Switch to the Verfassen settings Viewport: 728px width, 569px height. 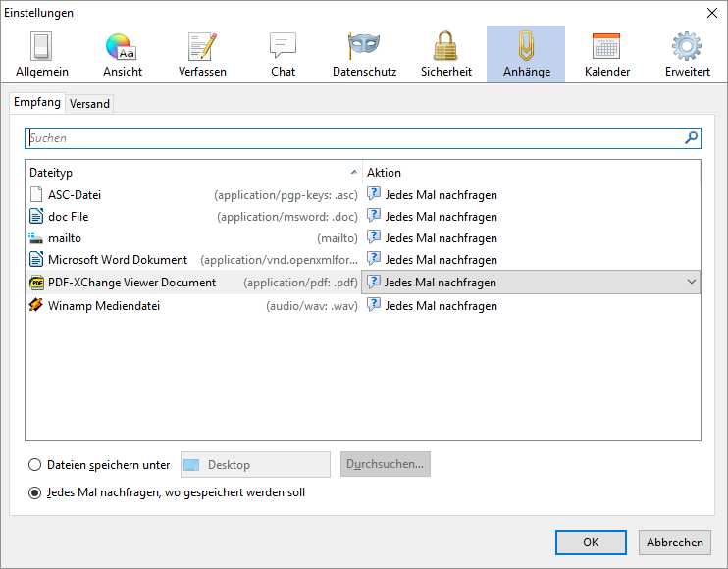(x=202, y=54)
